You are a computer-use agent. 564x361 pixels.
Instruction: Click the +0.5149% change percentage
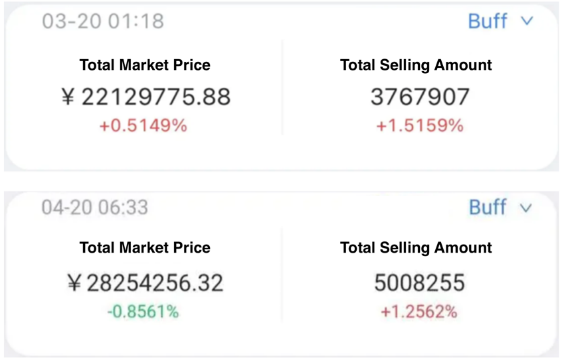[143, 126]
